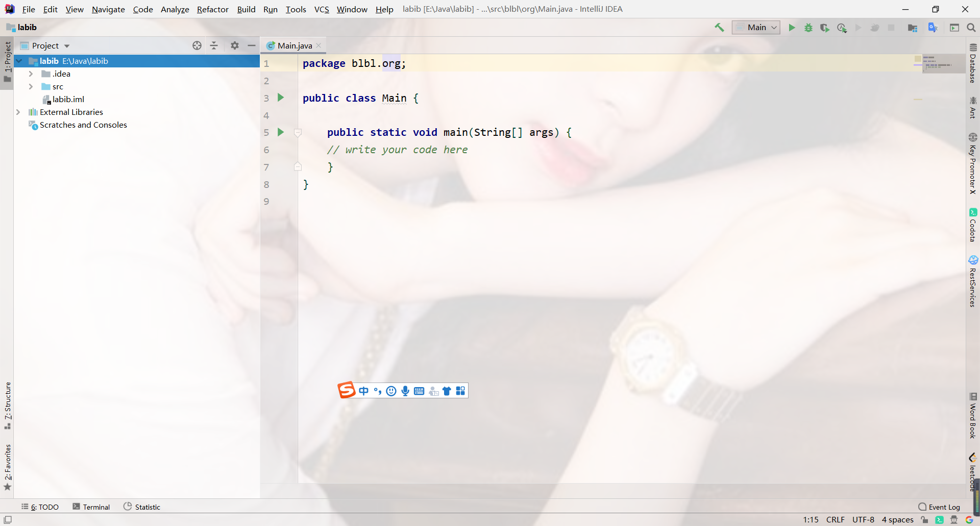Image resolution: width=980 pixels, height=526 pixels.
Task: Debug Main using the green bug icon
Action: [808, 28]
